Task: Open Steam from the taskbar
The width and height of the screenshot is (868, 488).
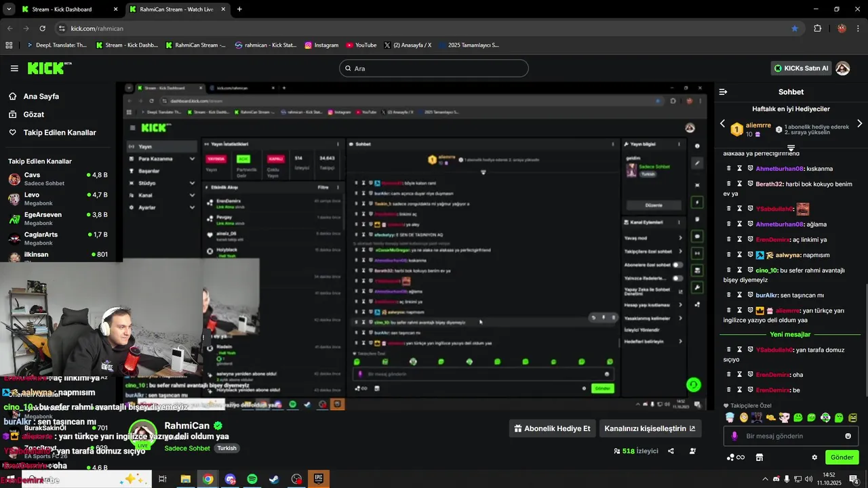Action: point(274,479)
